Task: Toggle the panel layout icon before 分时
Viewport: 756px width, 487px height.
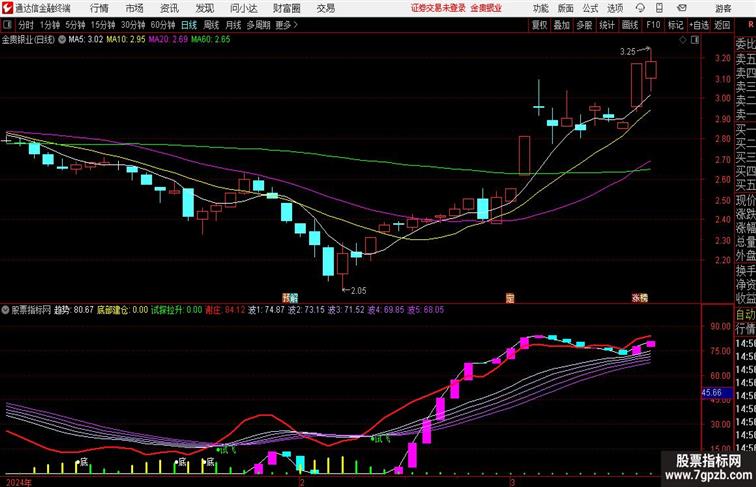Action: coord(7,25)
